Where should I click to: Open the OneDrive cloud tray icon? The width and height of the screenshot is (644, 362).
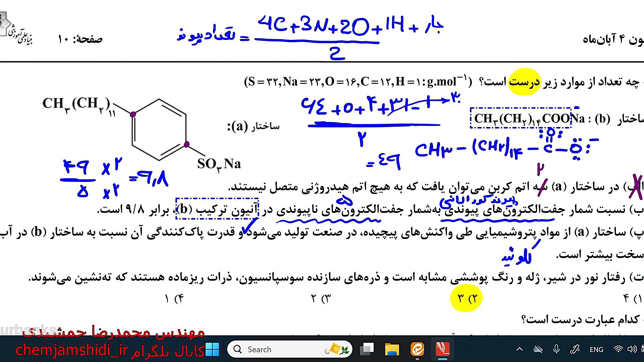[x=538, y=350]
